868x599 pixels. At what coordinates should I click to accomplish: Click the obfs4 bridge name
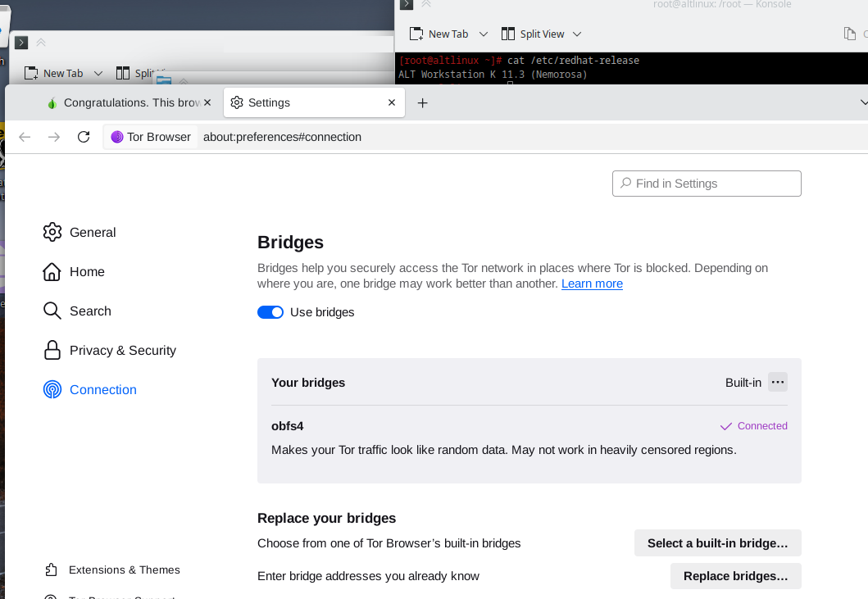pos(288,426)
